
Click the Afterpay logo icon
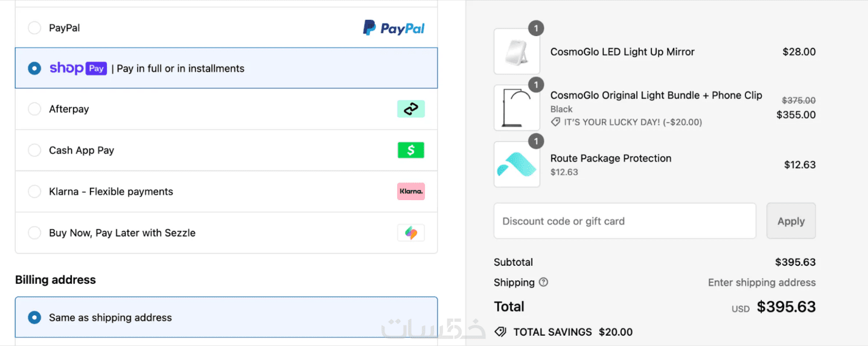(x=411, y=109)
